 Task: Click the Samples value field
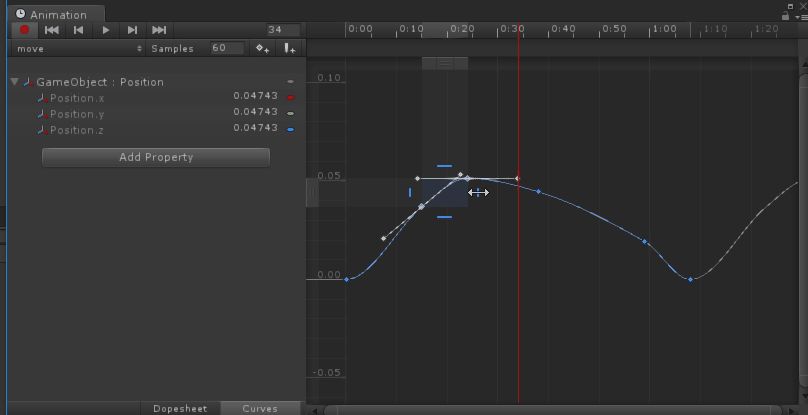(227, 48)
